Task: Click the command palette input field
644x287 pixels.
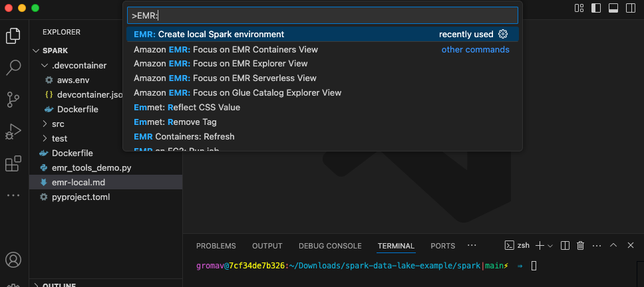Action: click(x=322, y=15)
